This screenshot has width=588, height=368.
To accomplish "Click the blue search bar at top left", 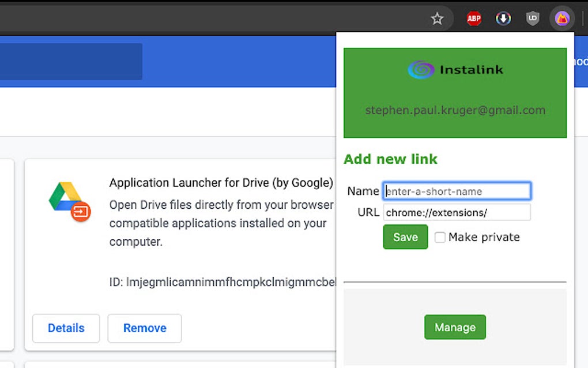I will (71, 61).
